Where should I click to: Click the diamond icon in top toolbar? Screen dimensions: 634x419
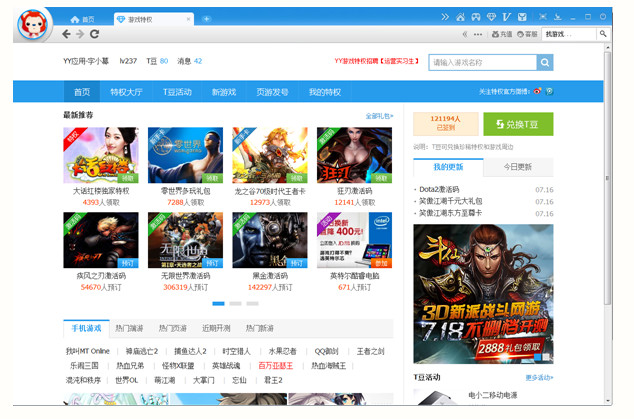coord(491,17)
